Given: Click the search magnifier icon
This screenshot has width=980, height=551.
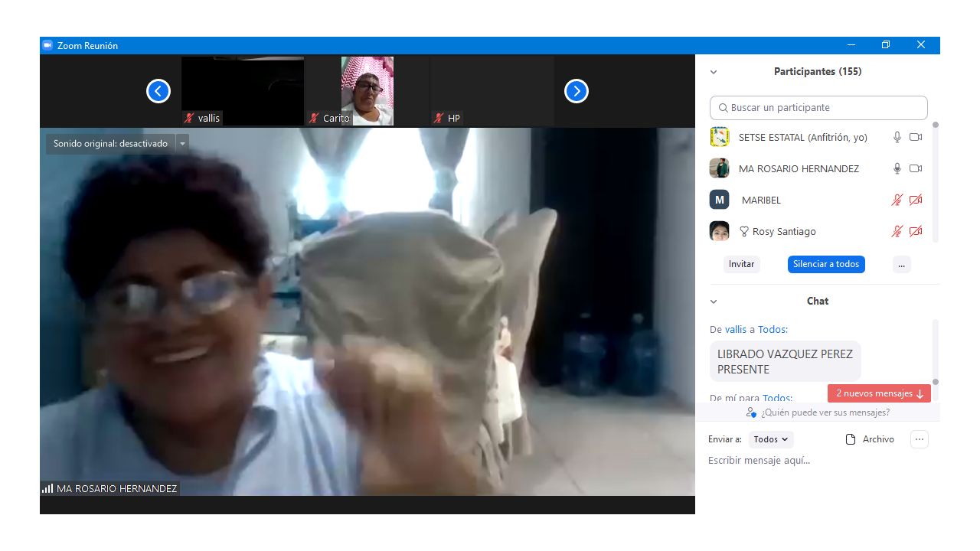Looking at the screenshot, I should pos(724,108).
